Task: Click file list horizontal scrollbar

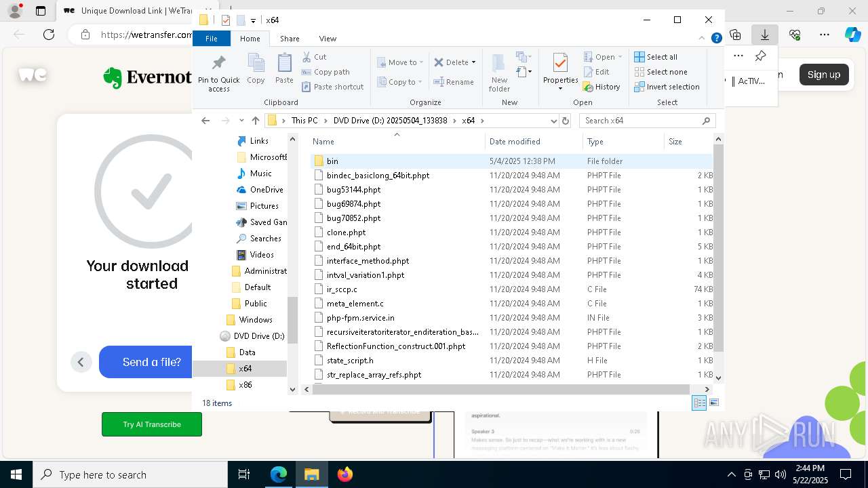Action: click(x=500, y=389)
